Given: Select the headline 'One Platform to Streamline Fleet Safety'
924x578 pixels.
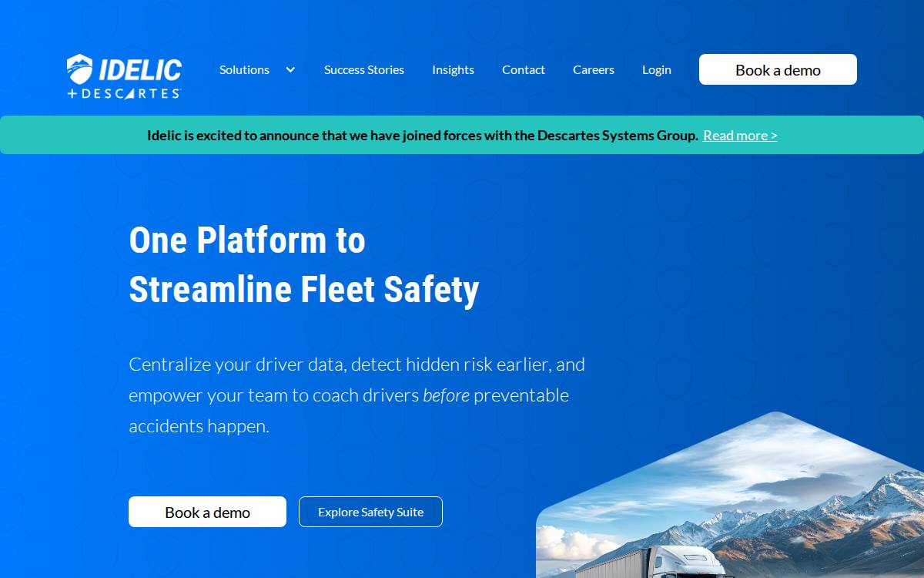Looking at the screenshot, I should [304, 264].
